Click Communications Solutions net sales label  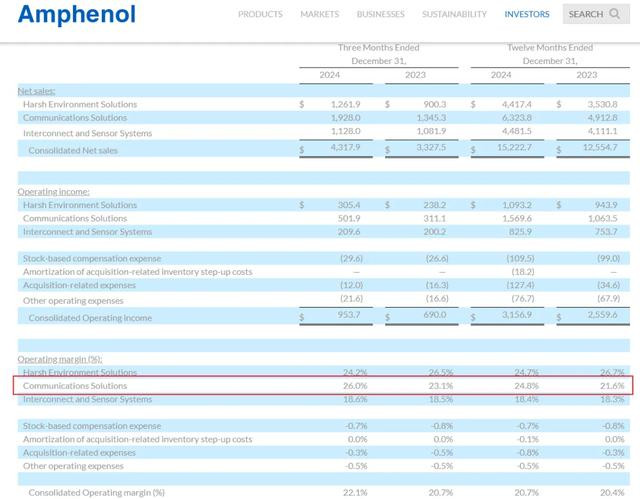(x=75, y=118)
